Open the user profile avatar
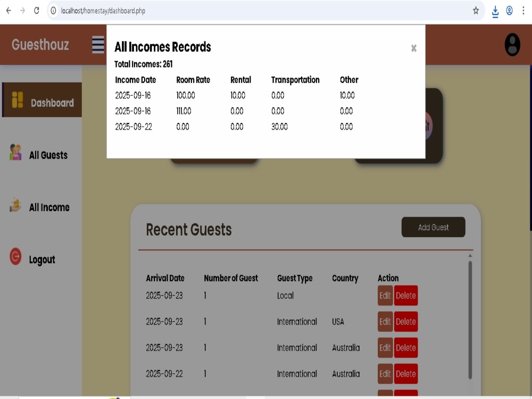The width and height of the screenshot is (532, 399). [x=512, y=45]
